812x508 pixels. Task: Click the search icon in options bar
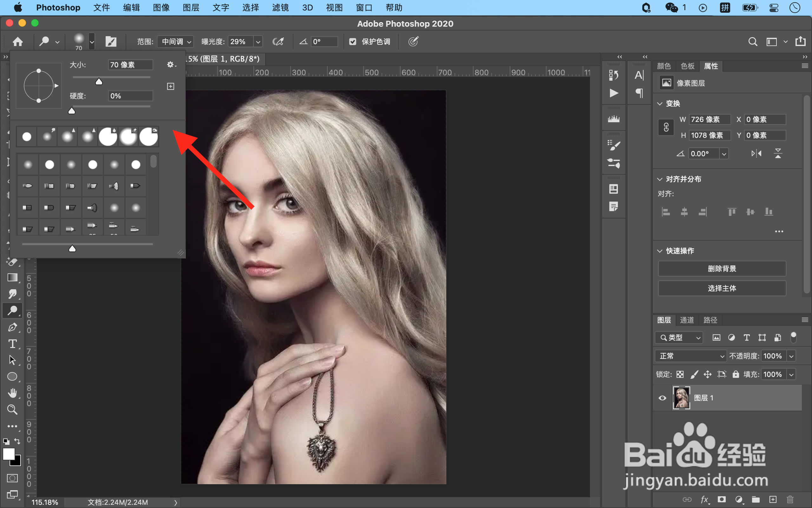click(x=753, y=42)
